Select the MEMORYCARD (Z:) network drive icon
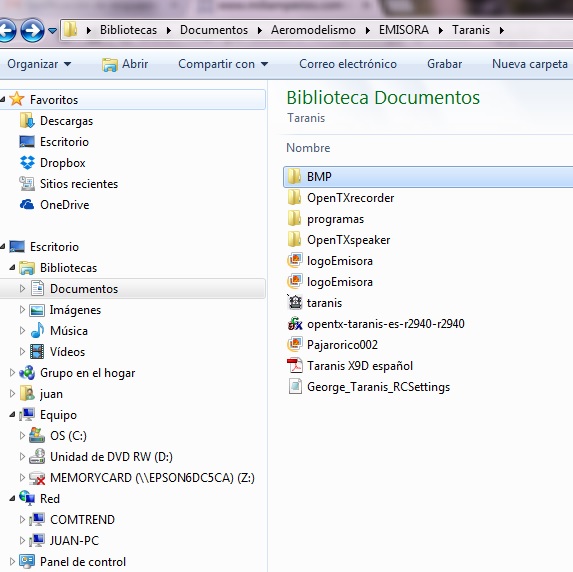Viewport: 573px width, 572px height. pyautogui.click(x=37, y=478)
